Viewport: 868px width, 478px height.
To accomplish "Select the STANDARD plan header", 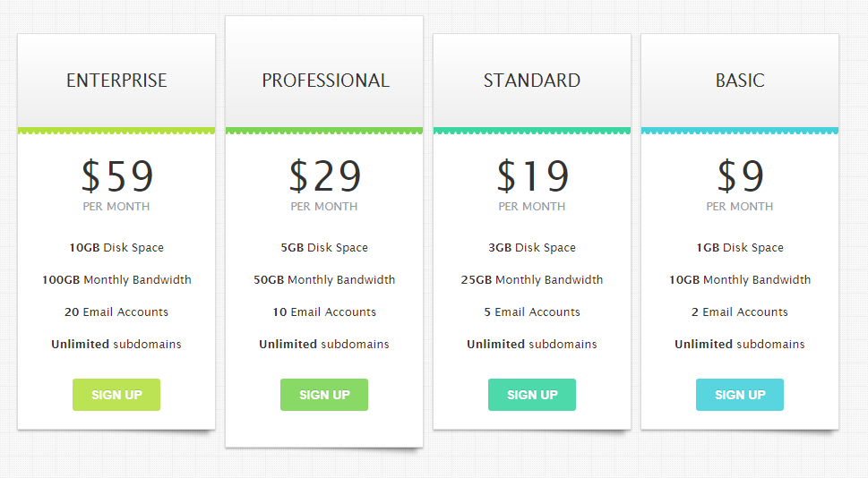I will (x=532, y=81).
